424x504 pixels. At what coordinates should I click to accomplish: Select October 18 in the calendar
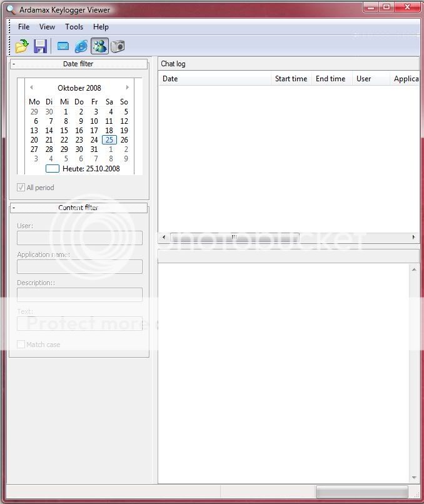(x=109, y=131)
